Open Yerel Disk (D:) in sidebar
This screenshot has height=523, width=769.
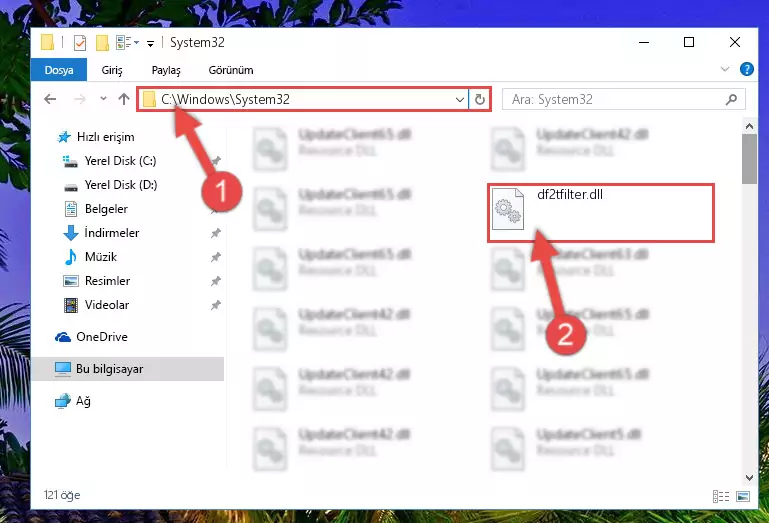click(121, 185)
